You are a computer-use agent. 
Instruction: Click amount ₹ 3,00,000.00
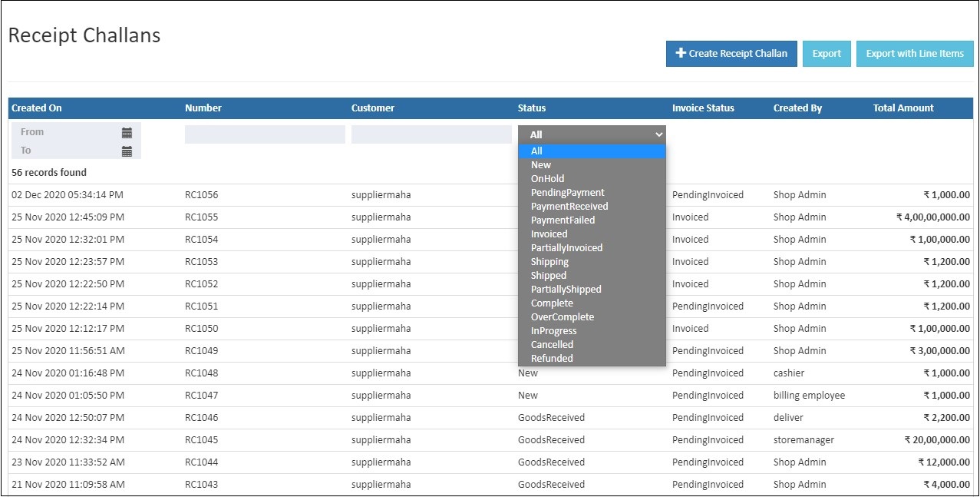pos(940,351)
